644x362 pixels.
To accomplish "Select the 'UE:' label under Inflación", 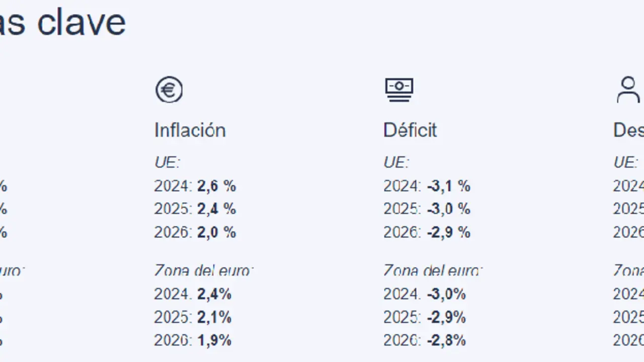I will click(x=167, y=162).
